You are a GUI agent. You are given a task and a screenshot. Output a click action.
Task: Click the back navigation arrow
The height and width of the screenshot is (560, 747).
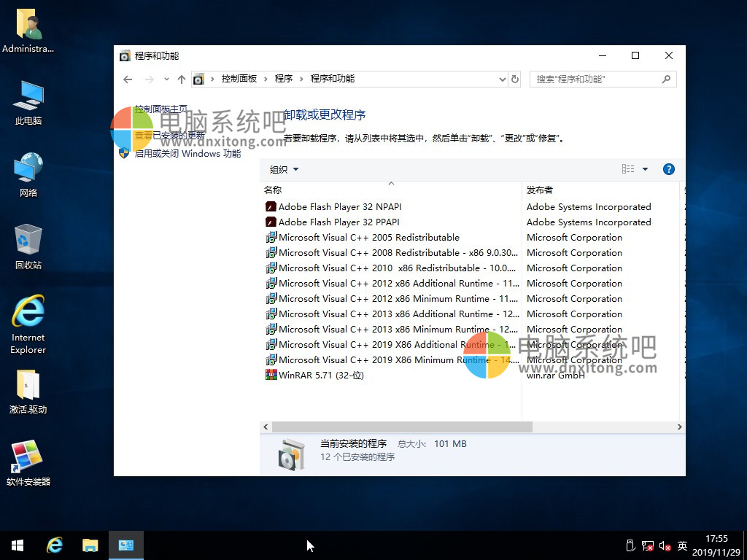tap(128, 79)
